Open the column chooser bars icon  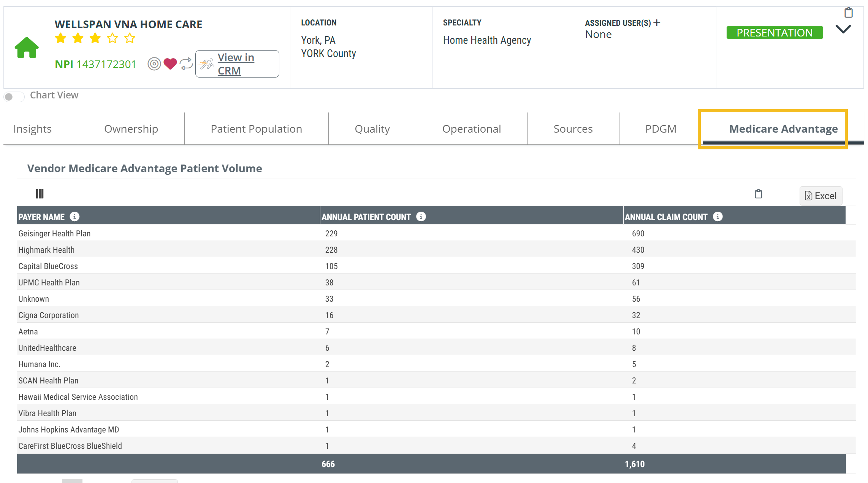click(x=40, y=194)
